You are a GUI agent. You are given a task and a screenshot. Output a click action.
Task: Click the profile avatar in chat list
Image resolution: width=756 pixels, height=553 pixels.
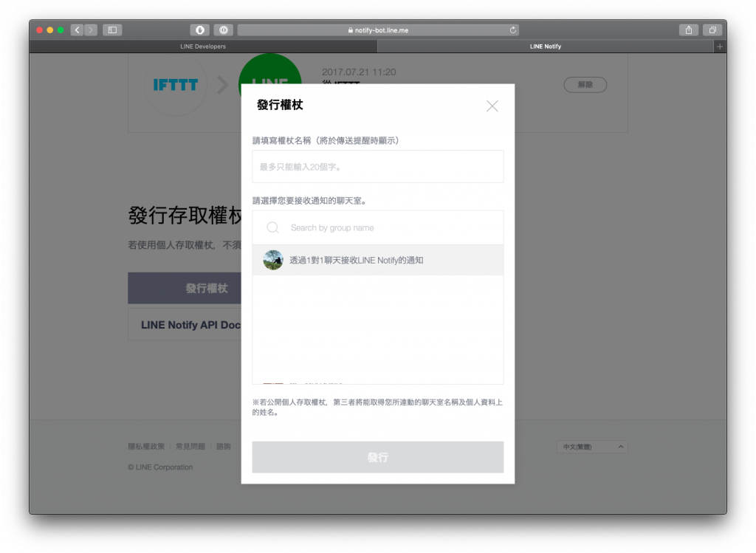point(273,260)
